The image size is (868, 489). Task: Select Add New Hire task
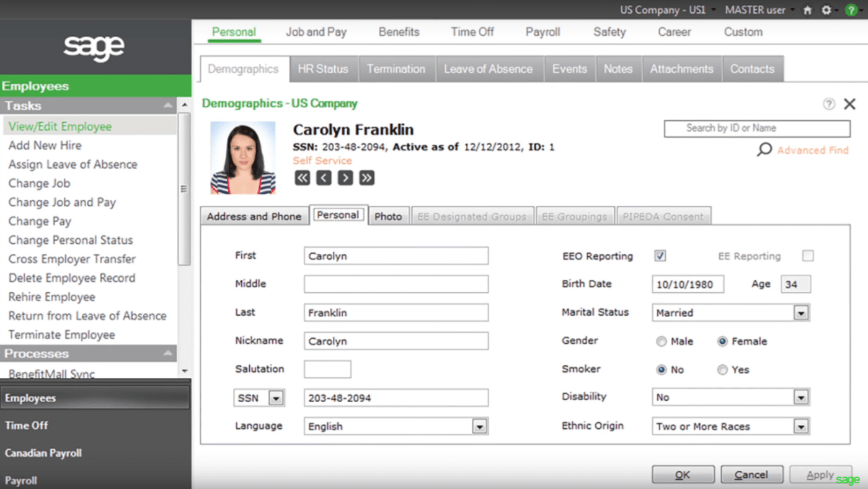coord(45,145)
